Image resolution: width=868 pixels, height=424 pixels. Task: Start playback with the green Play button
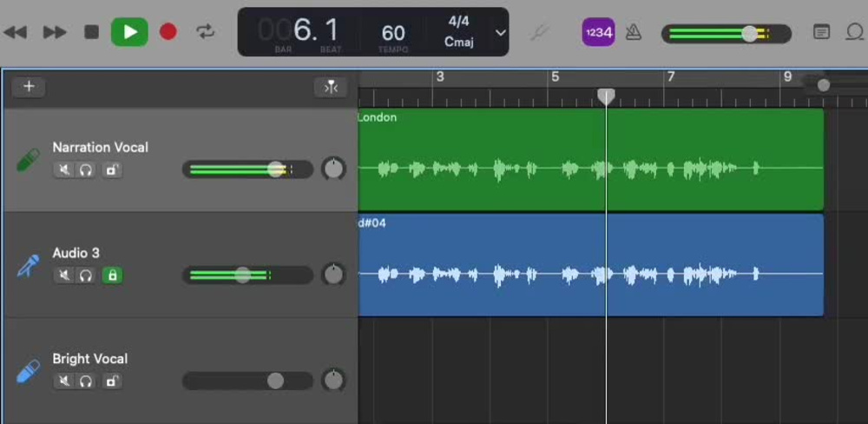click(129, 32)
